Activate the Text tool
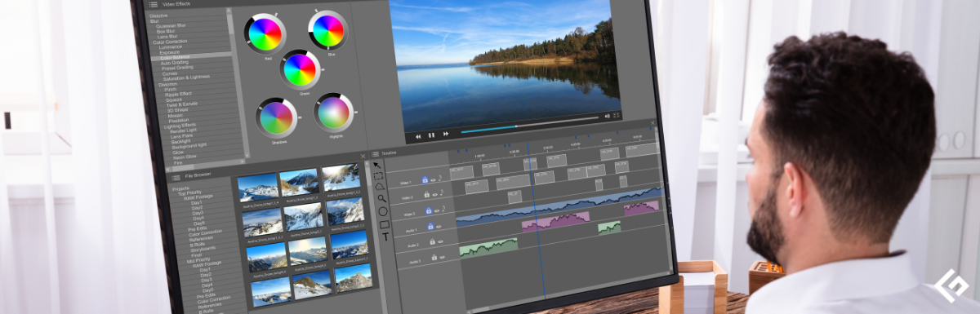The width and height of the screenshot is (980, 314). coord(385,237)
